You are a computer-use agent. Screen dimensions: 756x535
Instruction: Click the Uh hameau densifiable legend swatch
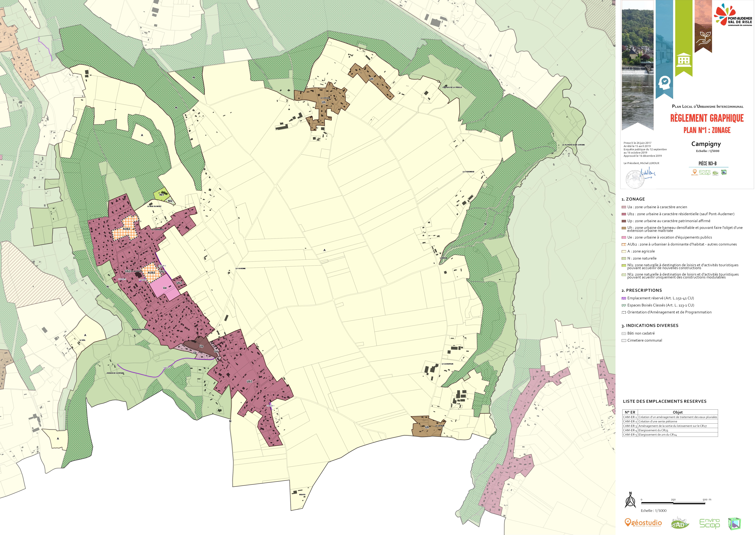point(624,228)
